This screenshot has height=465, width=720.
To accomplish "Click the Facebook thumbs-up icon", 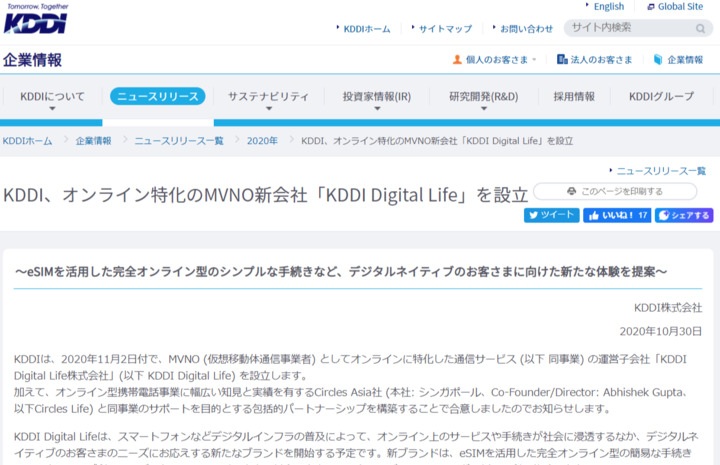I will (x=594, y=215).
